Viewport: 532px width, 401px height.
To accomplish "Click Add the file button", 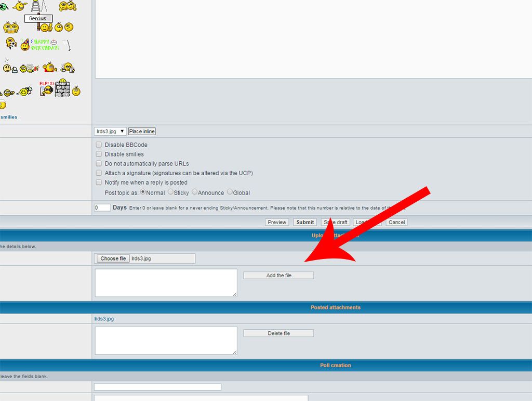I will coord(278,275).
